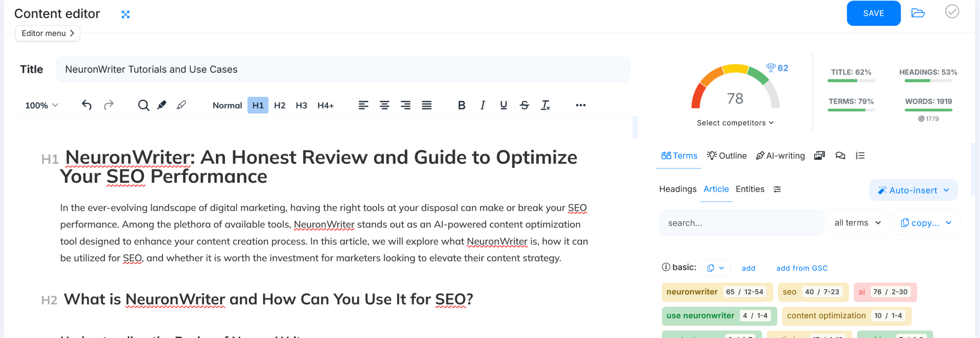
Task: Switch to the Entities tab
Action: (x=750, y=189)
